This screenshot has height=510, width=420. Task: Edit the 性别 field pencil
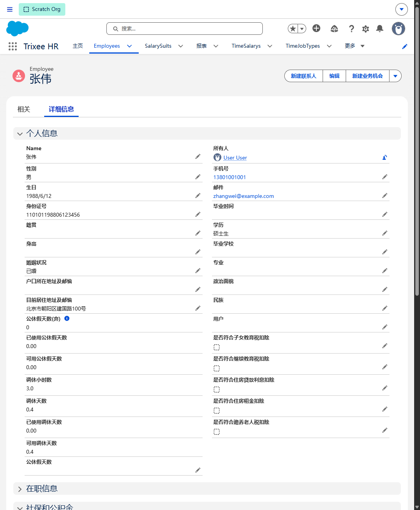click(198, 177)
